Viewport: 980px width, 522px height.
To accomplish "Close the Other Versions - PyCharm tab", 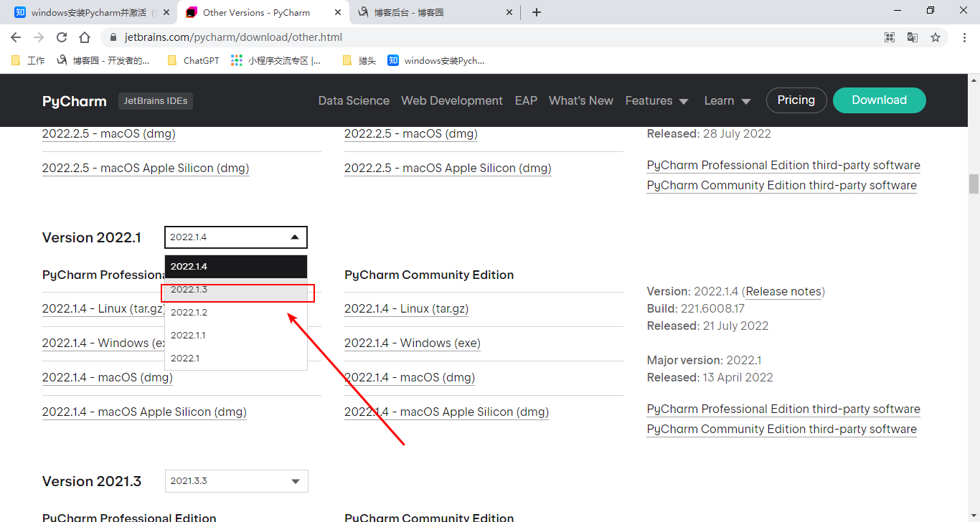I will pyautogui.click(x=338, y=12).
